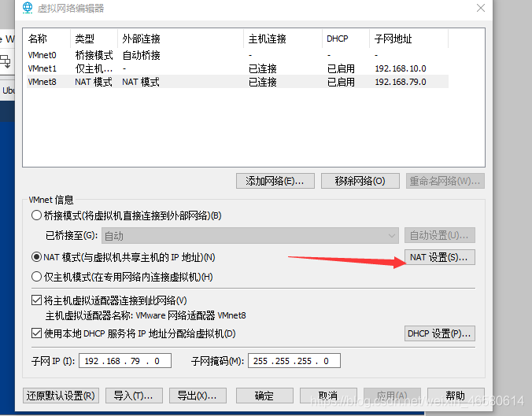Click 导入(T) button
This screenshot has width=532, height=416.
point(134,396)
